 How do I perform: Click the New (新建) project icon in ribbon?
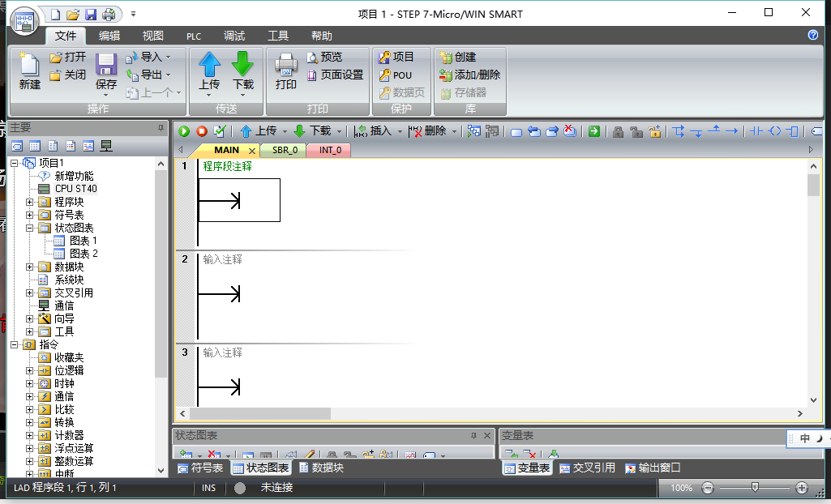(x=28, y=65)
